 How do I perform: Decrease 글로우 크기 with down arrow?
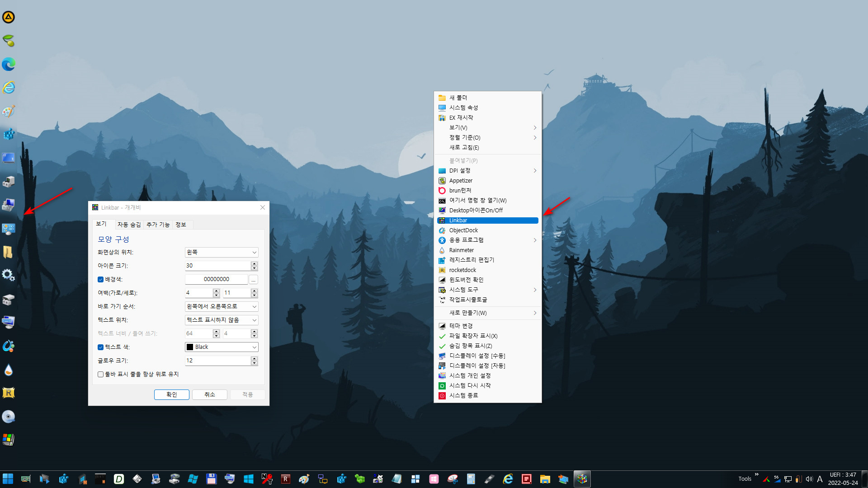(x=254, y=363)
